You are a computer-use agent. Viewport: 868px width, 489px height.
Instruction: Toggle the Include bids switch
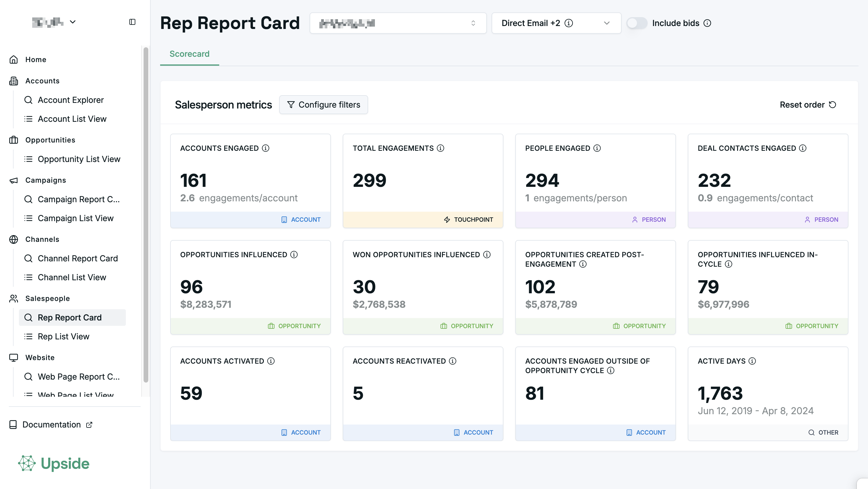[636, 23]
